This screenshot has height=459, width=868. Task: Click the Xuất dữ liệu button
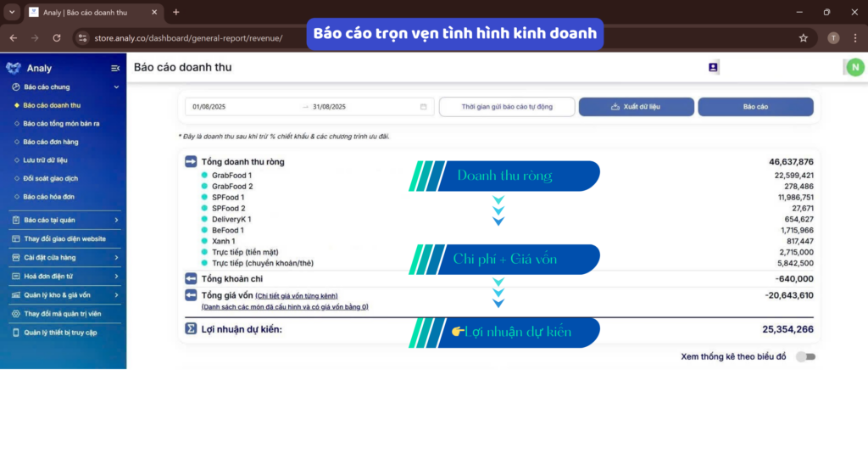[x=636, y=107]
